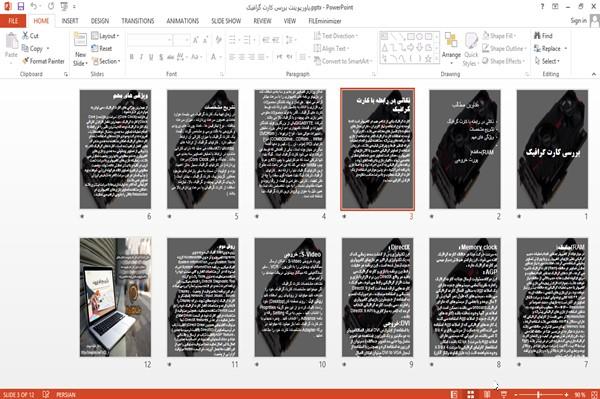The height and width of the screenshot is (399, 600).
Task: Open the TRANSITIONS ribbon tab
Action: (137, 21)
